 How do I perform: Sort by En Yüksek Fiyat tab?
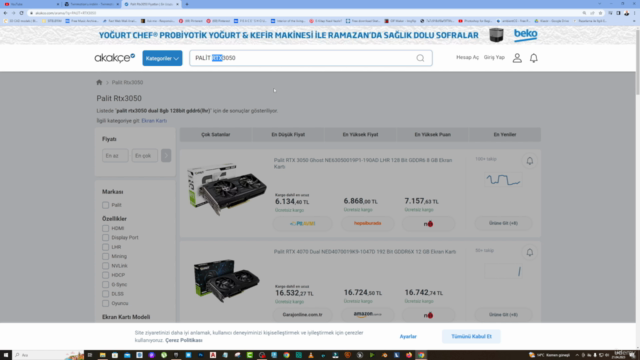(360, 134)
